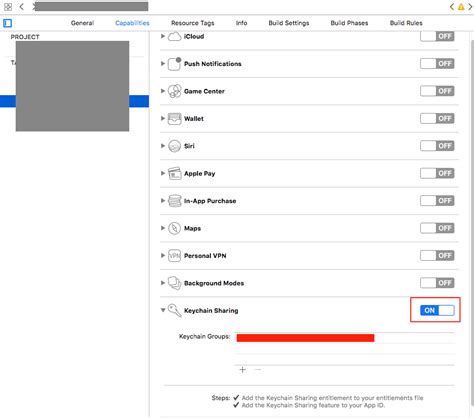
Task: Expand the In-App Purchase section
Action: [x=163, y=201]
